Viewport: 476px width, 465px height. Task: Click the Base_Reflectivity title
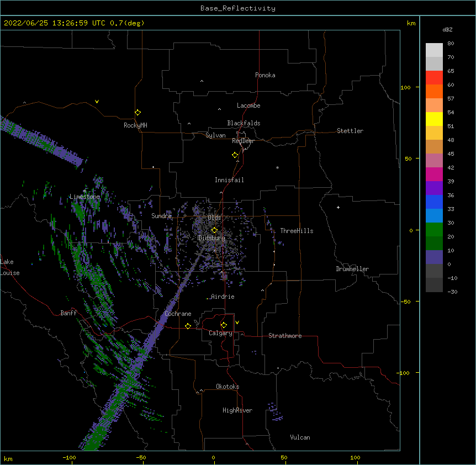tap(238, 8)
